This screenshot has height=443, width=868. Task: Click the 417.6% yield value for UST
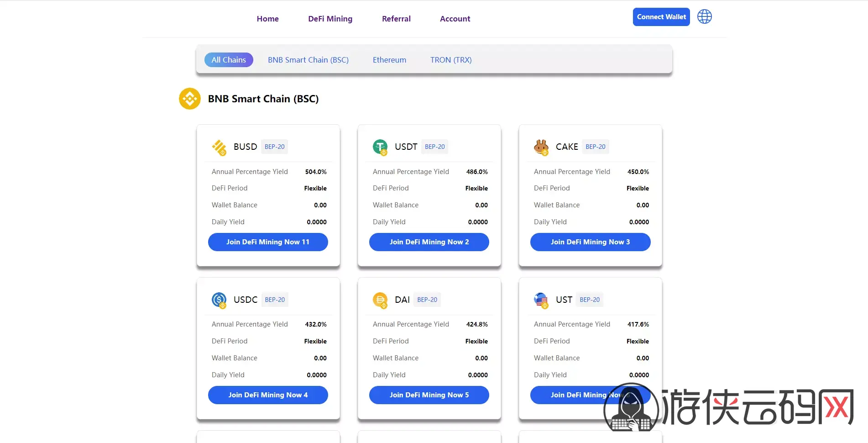[638, 324]
